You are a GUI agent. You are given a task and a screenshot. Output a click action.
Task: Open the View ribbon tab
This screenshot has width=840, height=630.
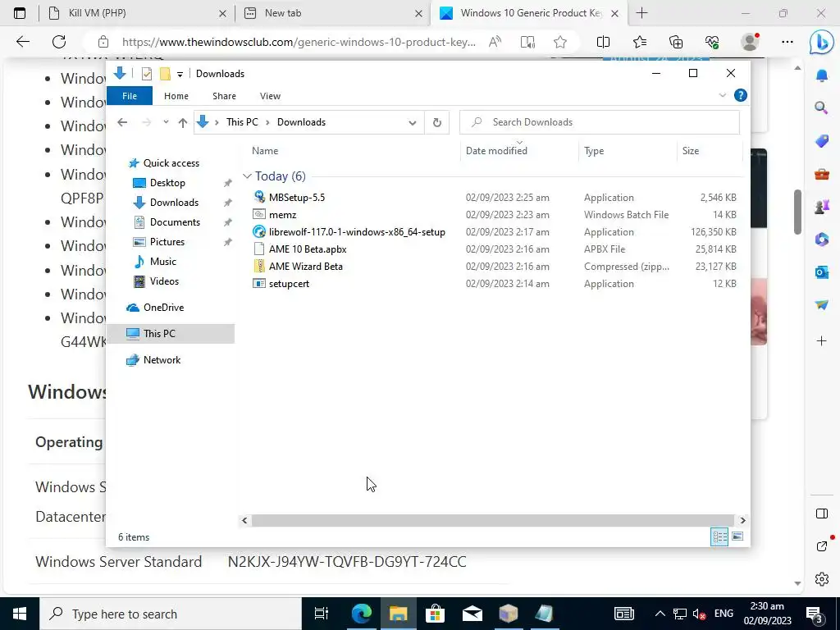(x=270, y=96)
